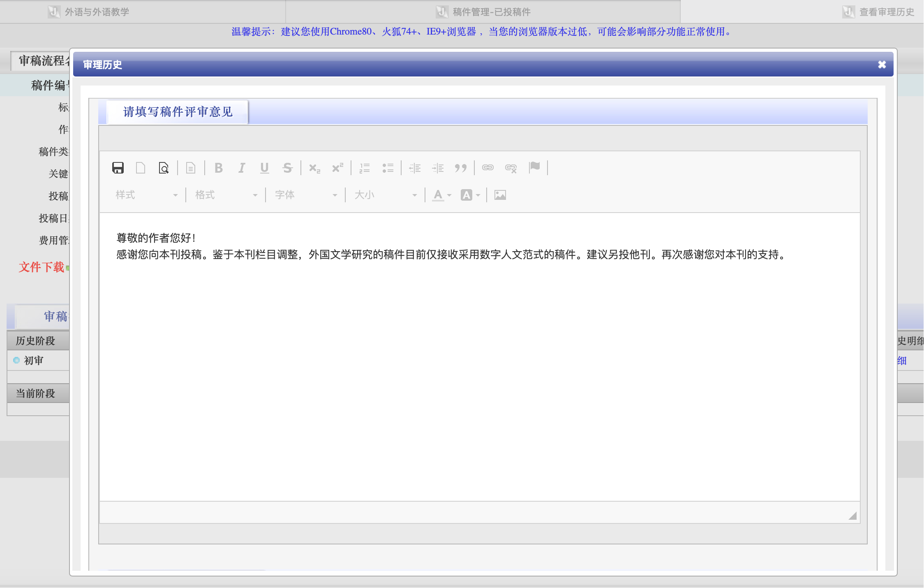Toggle Italic formatting in the editor
This screenshot has width=924, height=588.
click(x=242, y=168)
